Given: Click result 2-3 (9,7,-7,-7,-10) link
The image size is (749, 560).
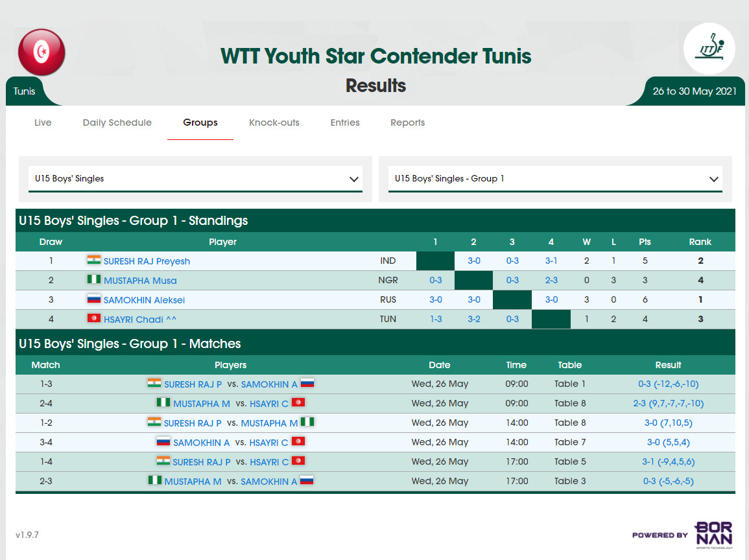Looking at the screenshot, I should point(669,403).
